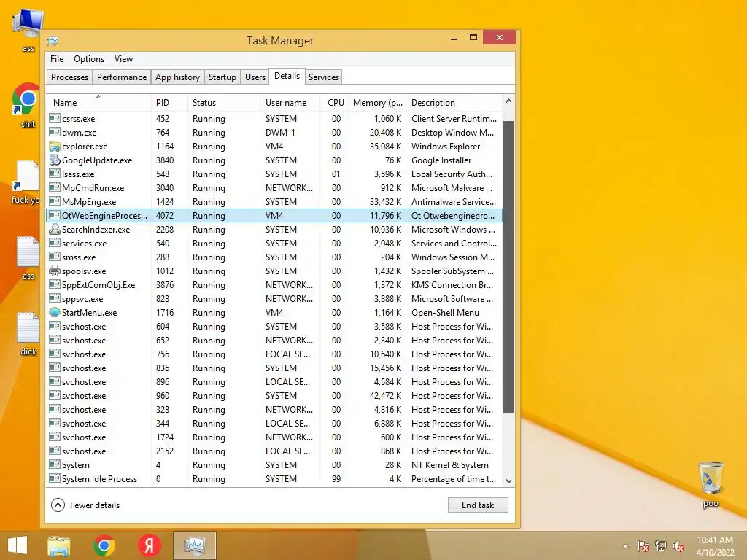The height and width of the screenshot is (560, 747).
Task: Open the View menu
Action: 123,59
